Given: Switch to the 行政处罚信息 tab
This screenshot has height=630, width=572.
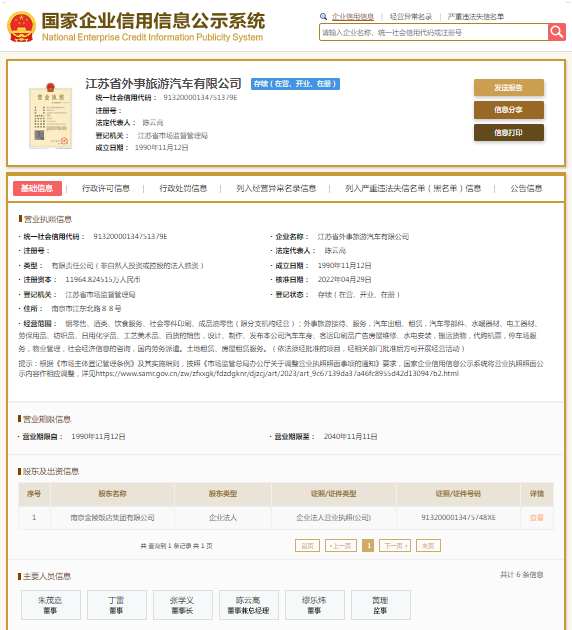Looking at the screenshot, I should 183,188.
